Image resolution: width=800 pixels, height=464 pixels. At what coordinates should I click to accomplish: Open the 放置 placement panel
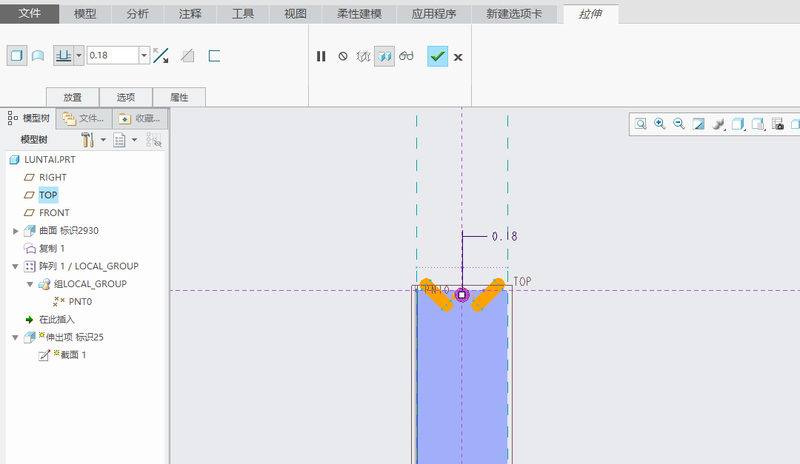(72, 97)
